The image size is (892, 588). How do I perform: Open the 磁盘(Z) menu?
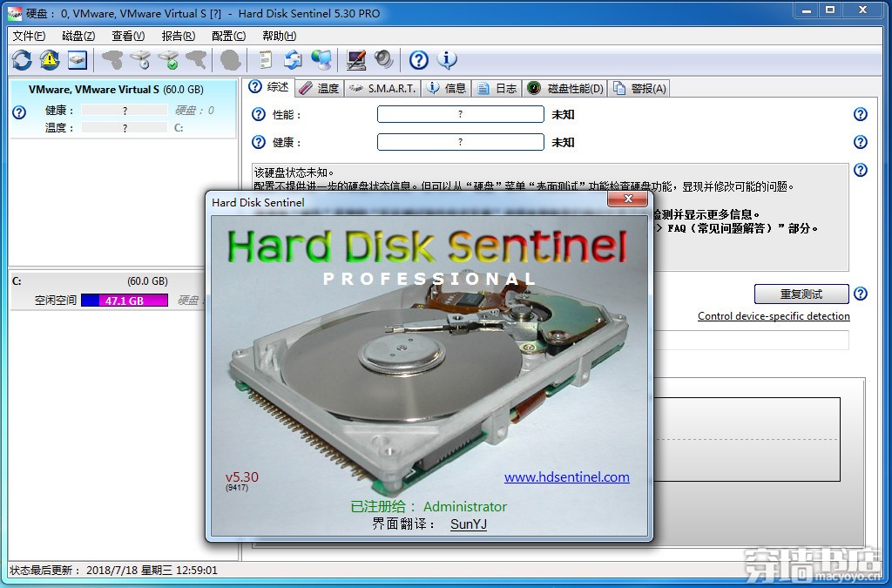pyautogui.click(x=78, y=36)
